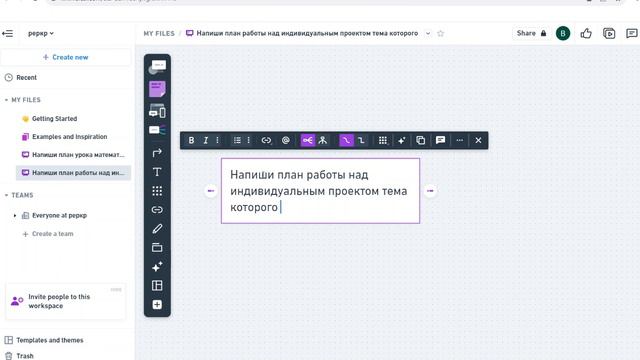Select the link tool in the left toolbar

[157, 210]
